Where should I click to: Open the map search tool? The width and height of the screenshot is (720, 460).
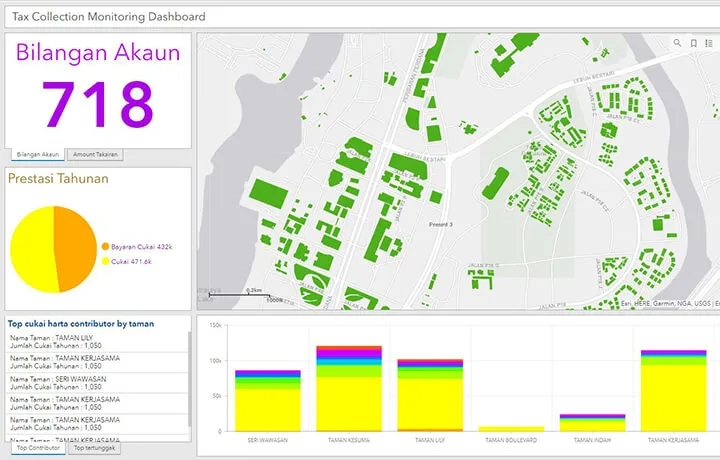[x=677, y=43]
